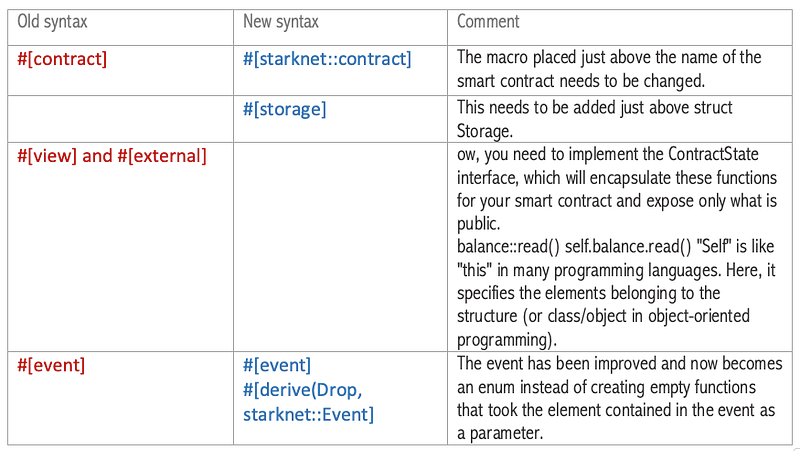Click the '#[derive(Drop,' line
Viewport: 800px width, 451px height.
click(x=303, y=390)
